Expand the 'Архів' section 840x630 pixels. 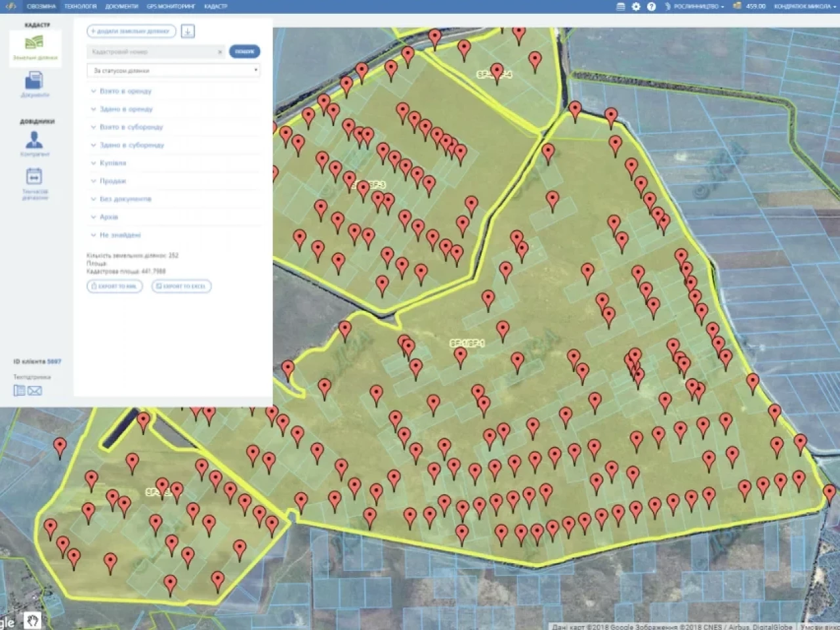click(109, 217)
